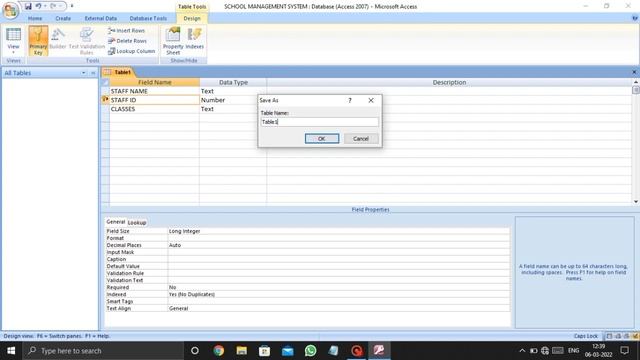The width and height of the screenshot is (640, 360).
Task: Open help in Save As dialog
Action: pos(350,100)
